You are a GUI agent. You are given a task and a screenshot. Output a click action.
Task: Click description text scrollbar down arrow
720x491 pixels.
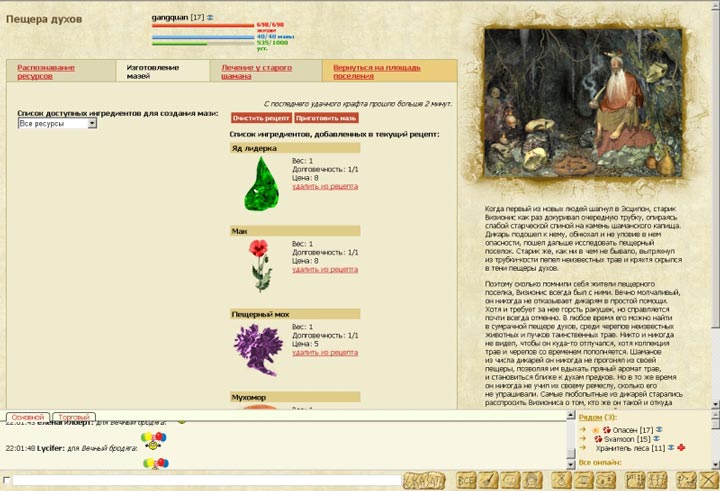[715, 404]
